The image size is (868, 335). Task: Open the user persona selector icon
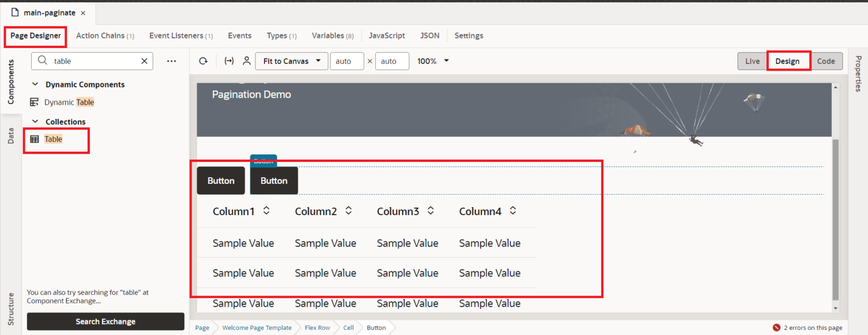[246, 61]
